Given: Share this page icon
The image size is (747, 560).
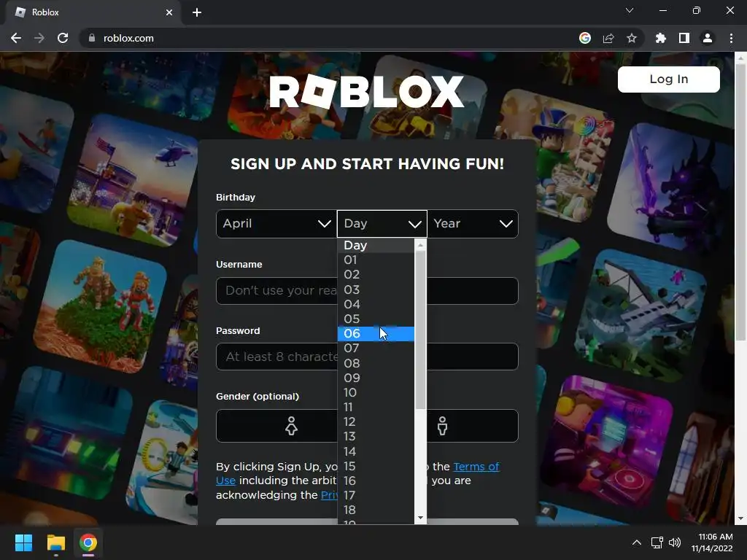Looking at the screenshot, I should (608, 38).
